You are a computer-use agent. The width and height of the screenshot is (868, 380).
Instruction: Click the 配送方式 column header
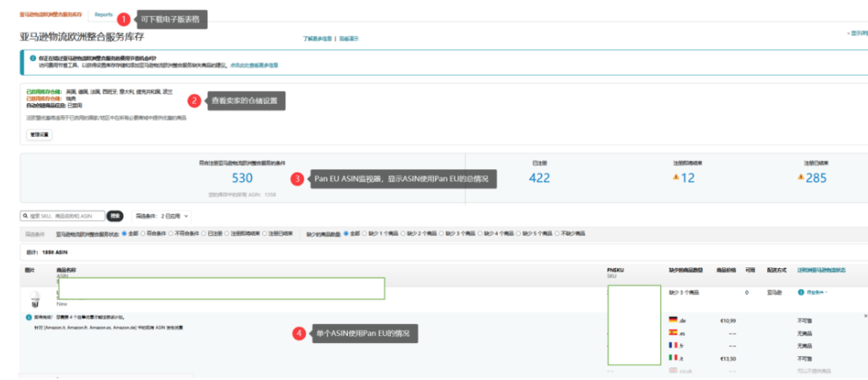click(777, 270)
